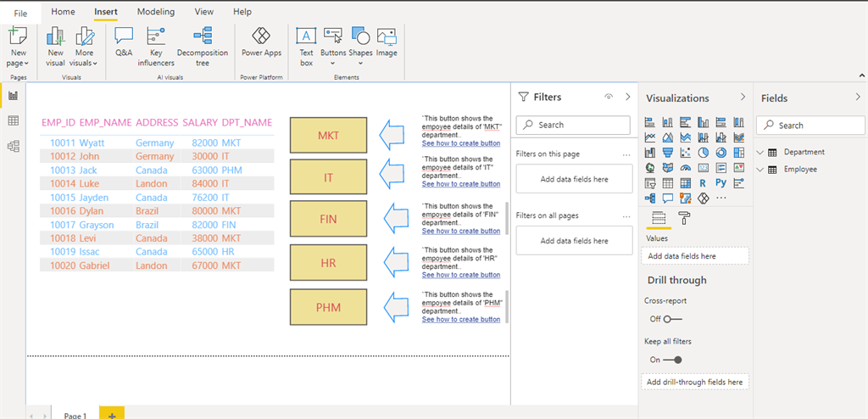Open the 'Filters on this page' more options menu
This screenshot has width=868, height=419.
pos(626,154)
